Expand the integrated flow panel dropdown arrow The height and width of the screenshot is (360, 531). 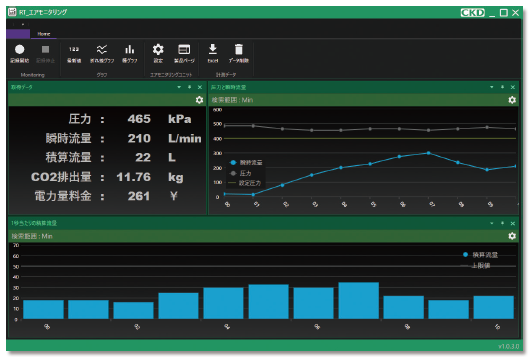click(492, 224)
